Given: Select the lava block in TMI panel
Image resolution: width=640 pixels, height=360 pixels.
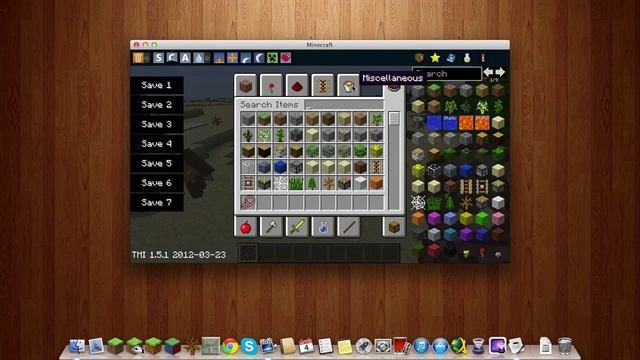Looking at the screenshot, I should [x=466, y=122].
